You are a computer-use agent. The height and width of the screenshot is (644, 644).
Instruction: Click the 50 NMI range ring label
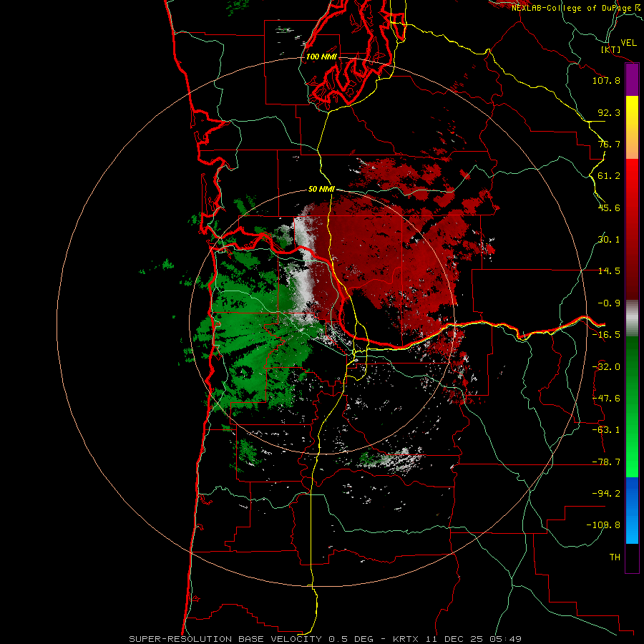[x=321, y=189]
